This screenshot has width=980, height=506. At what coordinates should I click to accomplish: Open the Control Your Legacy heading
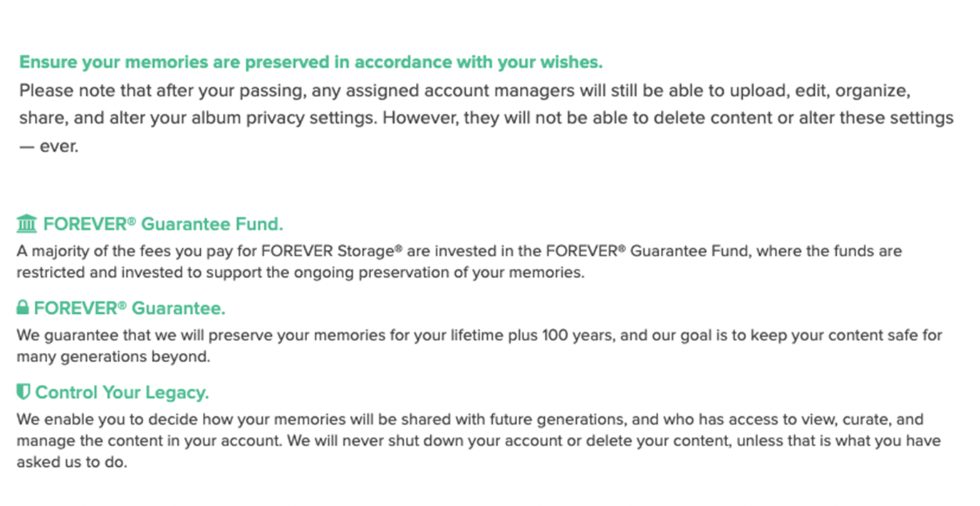tap(122, 392)
